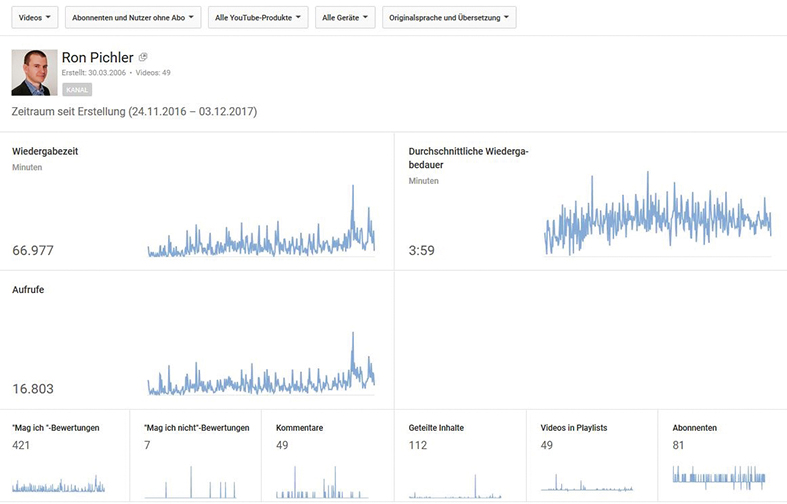Click the external link icon beside Ron Pichler
This screenshot has height=504, width=787.
[x=143, y=58]
